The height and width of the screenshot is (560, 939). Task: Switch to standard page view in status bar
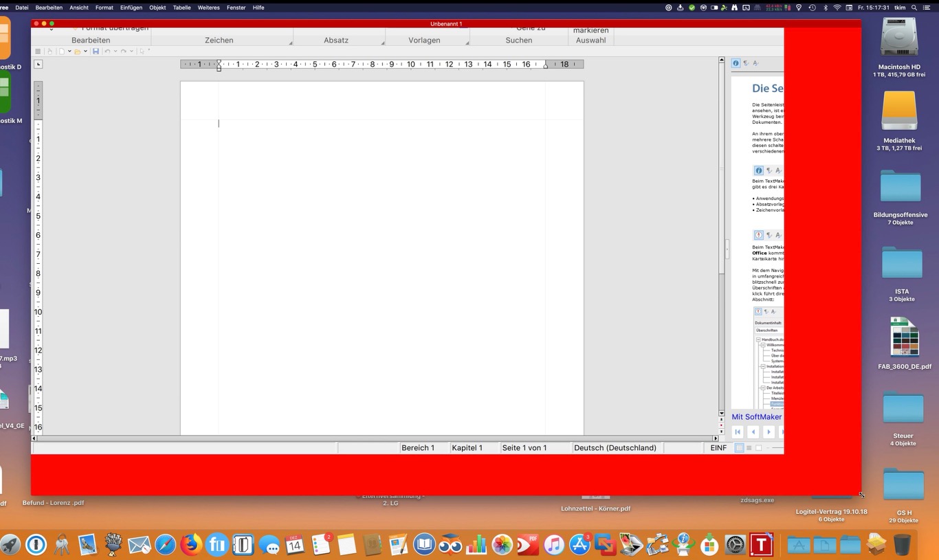point(740,448)
